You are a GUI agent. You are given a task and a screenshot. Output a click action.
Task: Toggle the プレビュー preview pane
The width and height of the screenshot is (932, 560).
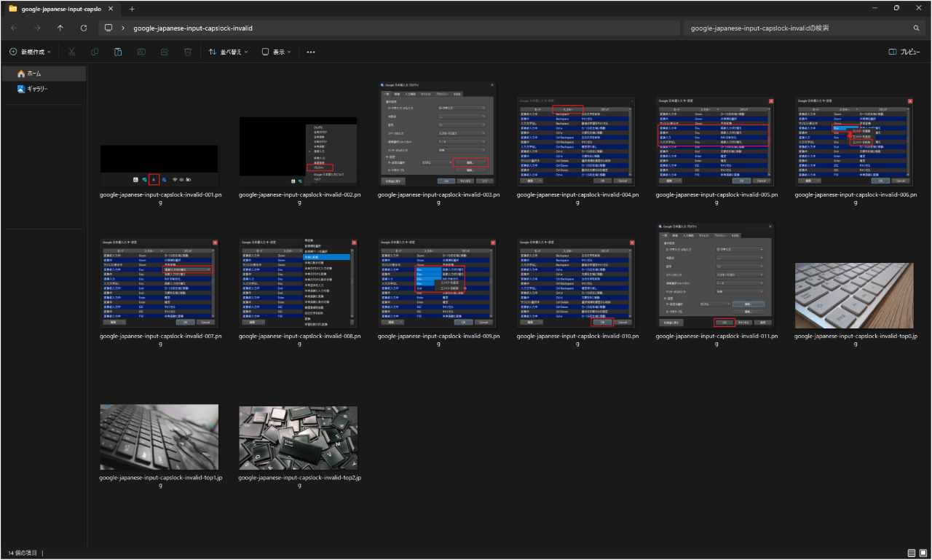(x=904, y=52)
